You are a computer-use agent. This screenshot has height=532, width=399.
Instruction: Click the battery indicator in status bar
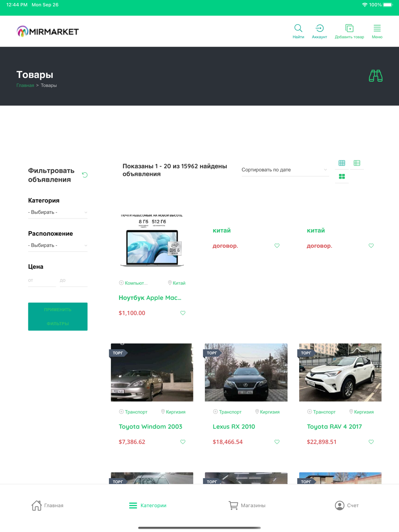tap(388, 5)
